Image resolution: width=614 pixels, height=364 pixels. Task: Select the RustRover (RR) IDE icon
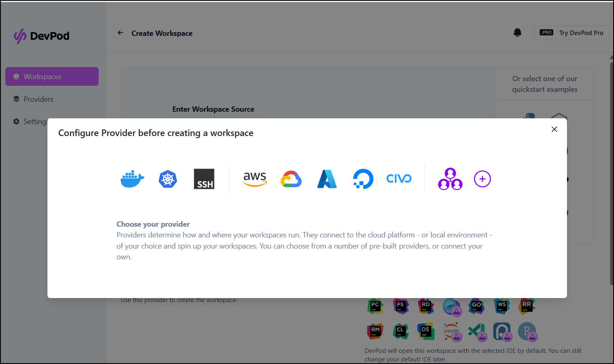tap(527, 306)
